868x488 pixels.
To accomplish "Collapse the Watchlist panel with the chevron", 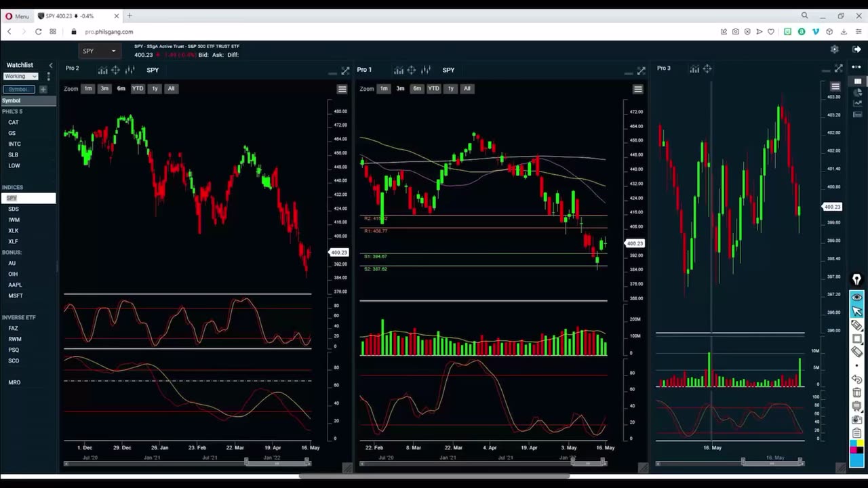I will tap(50, 65).
